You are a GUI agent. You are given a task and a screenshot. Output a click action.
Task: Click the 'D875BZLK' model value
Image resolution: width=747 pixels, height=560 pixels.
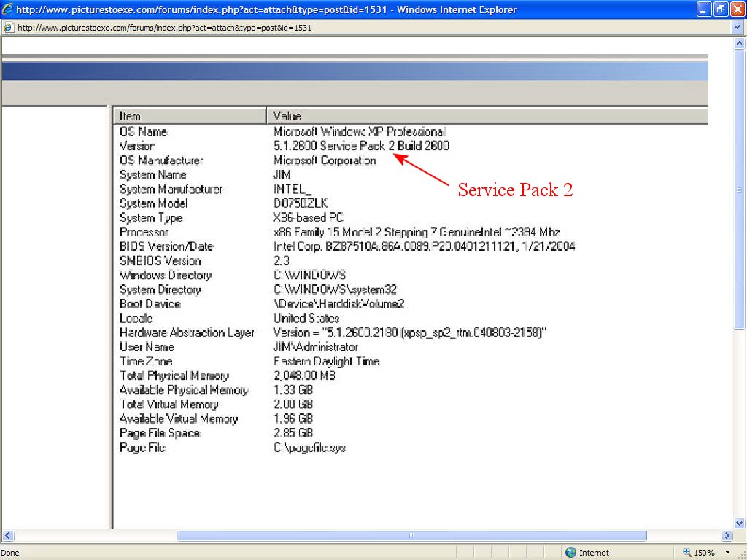(301, 203)
